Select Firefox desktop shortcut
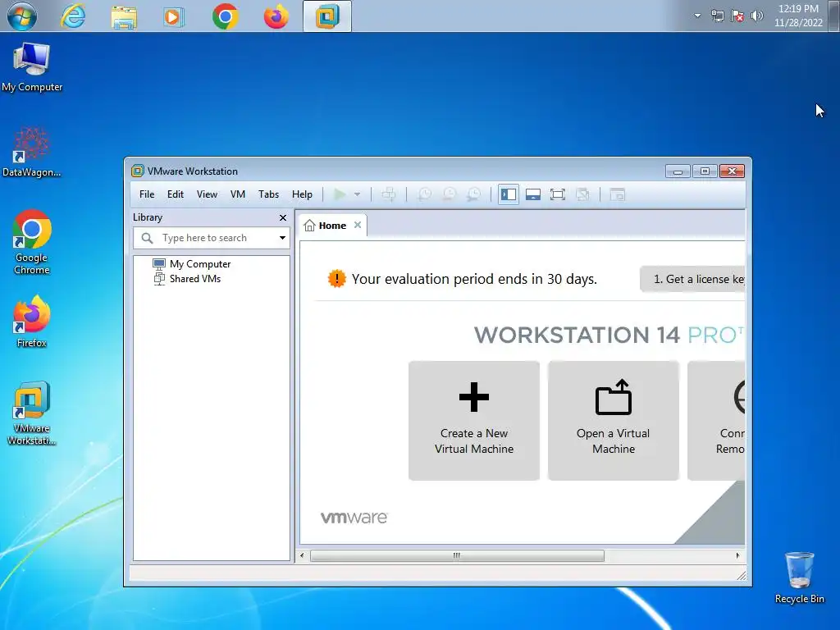The height and width of the screenshot is (630, 840). click(32, 322)
